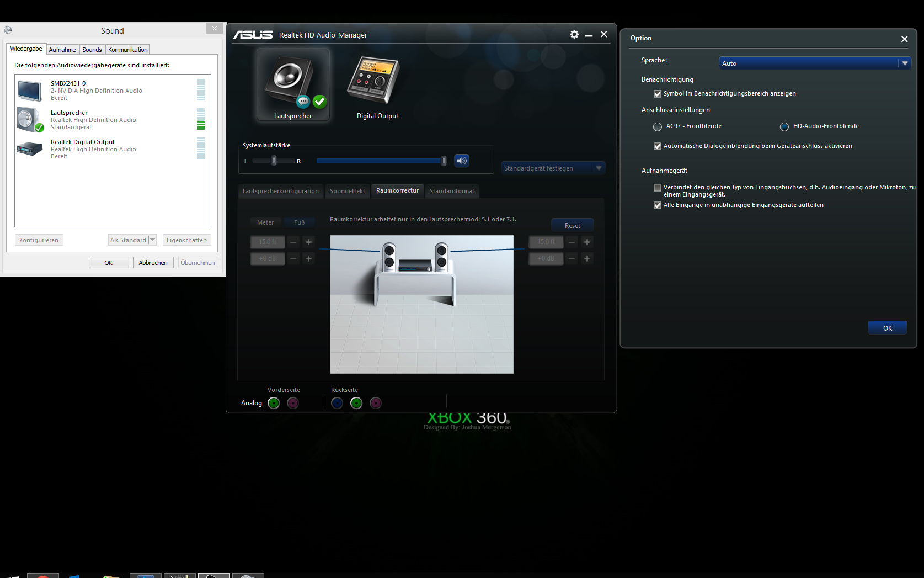
Task: Open Aufnahme tab in Sound window
Action: (62, 50)
